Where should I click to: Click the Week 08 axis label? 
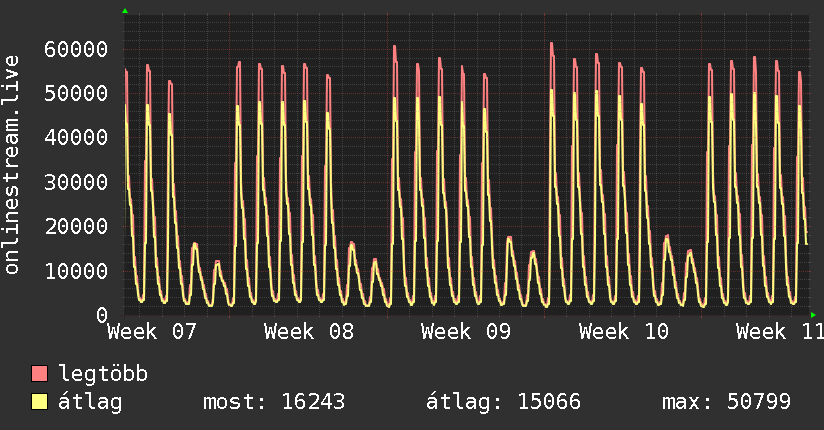point(308,332)
